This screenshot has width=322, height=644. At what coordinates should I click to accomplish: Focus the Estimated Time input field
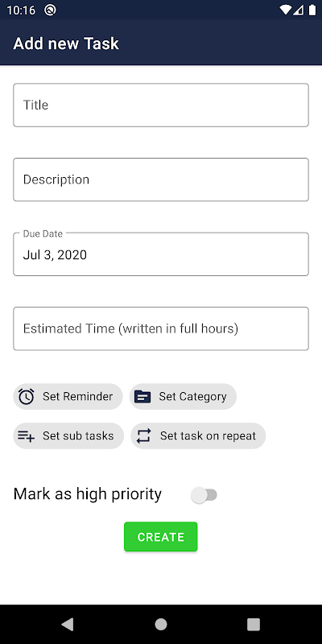click(x=161, y=328)
